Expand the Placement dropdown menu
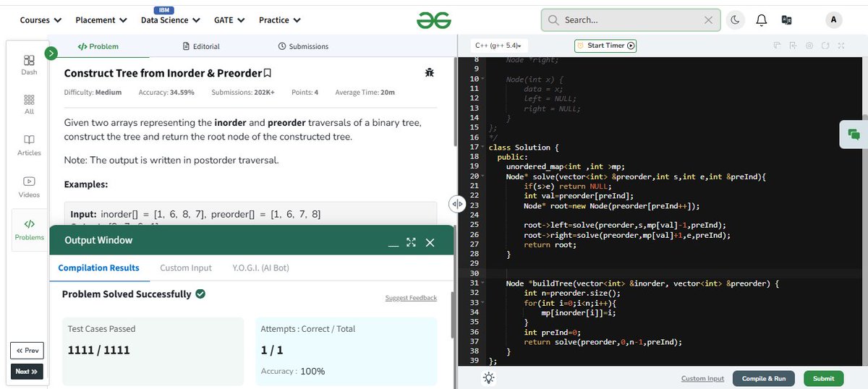This screenshot has width=868, height=389. 101,20
